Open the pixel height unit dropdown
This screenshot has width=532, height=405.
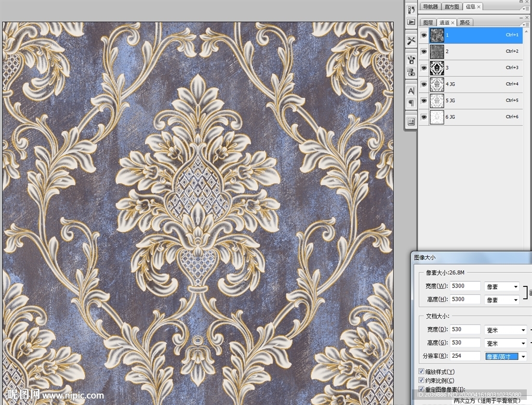pyautogui.click(x=502, y=300)
